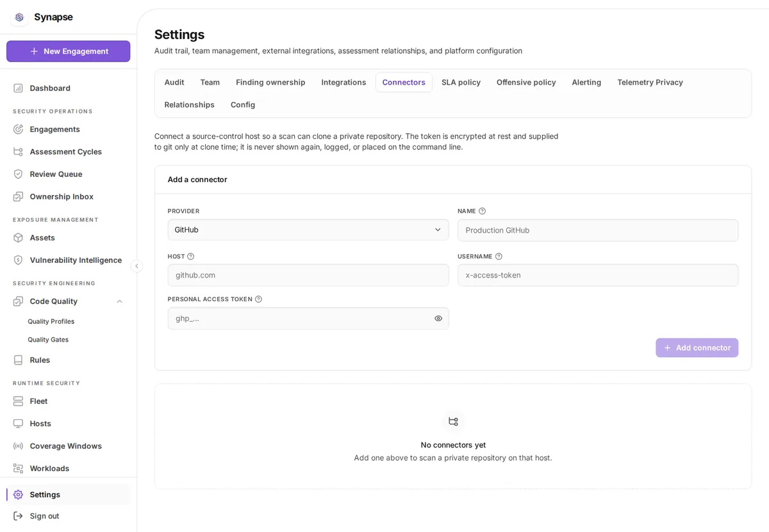769x532 pixels.
Task: Go to Dashboard in the sidebar
Action: tap(68, 88)
